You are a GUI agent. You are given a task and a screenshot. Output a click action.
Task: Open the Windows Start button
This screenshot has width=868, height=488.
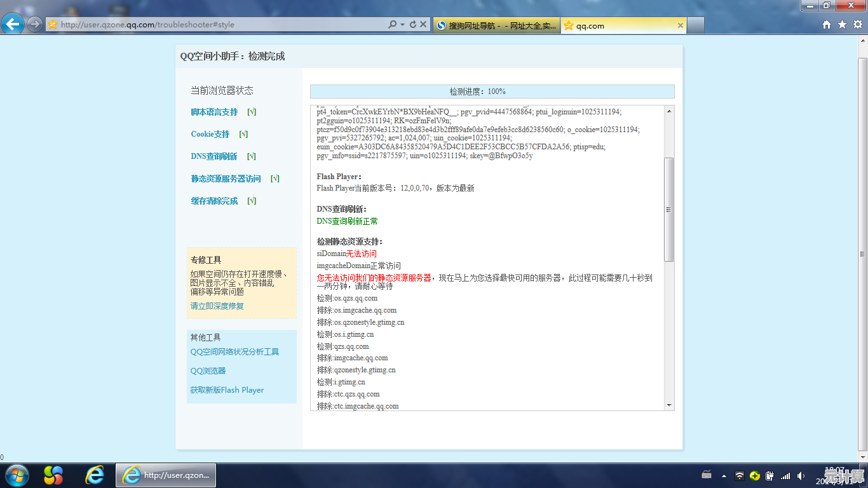pyautogui.click(x=16, y=475)
